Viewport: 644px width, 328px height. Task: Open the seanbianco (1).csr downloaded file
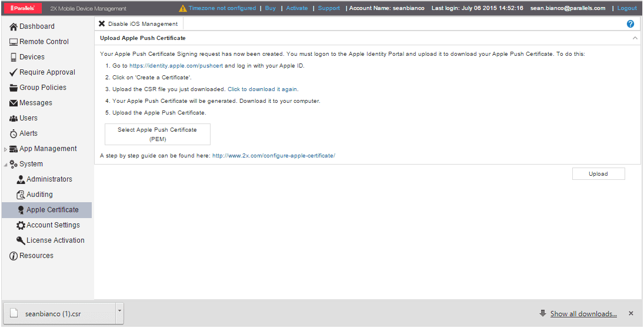pos(59,314)
